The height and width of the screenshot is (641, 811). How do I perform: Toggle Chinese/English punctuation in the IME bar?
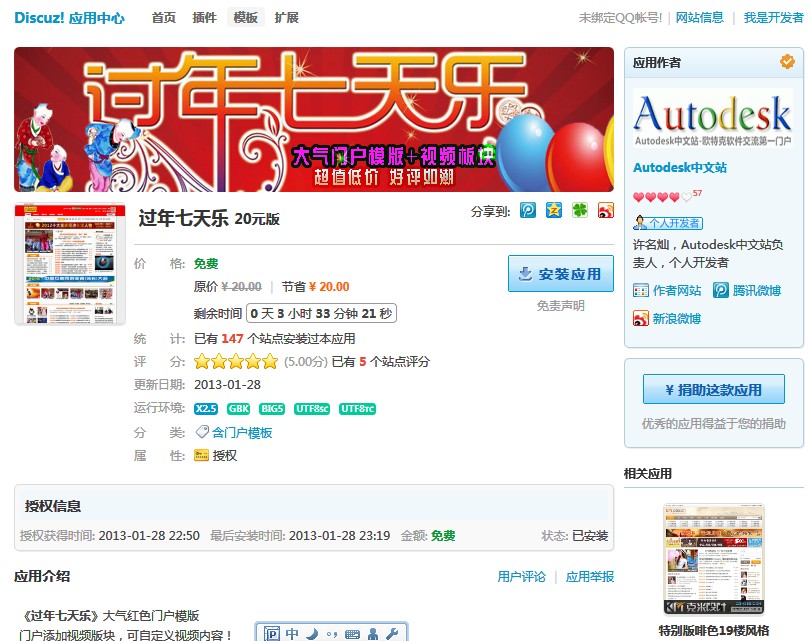pos(333,633)
